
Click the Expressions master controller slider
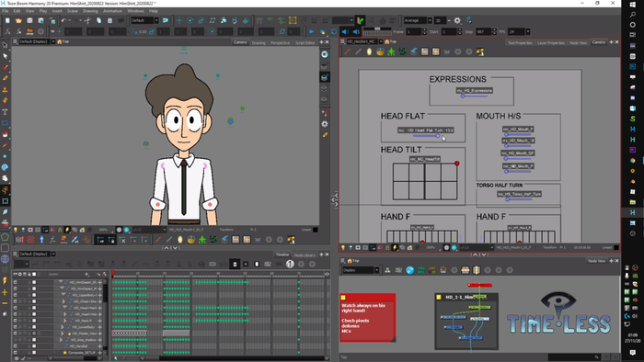(x=475, y=96)
